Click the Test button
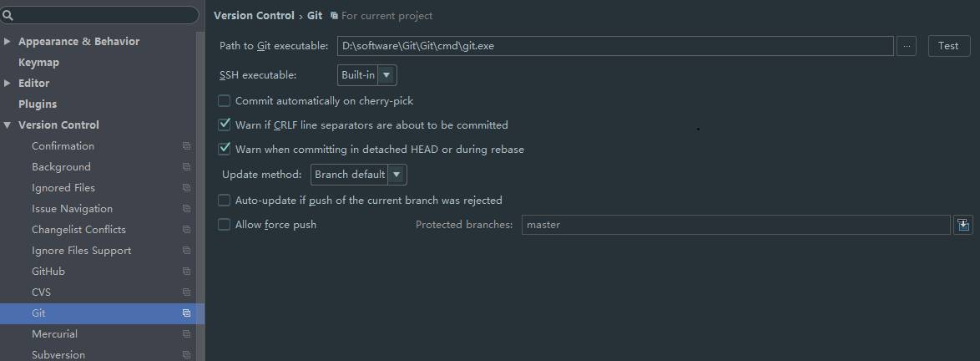Screen dimensions: 980x361 (x=948, y=46)
